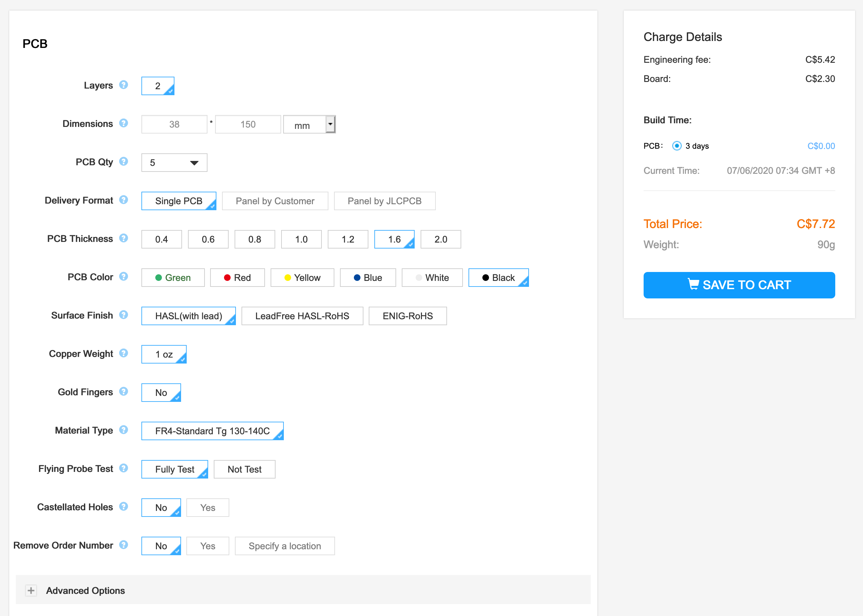Open help icon next to Material Type
The height and width of the screenshot is (616, 863).
[x=123, y=430]
